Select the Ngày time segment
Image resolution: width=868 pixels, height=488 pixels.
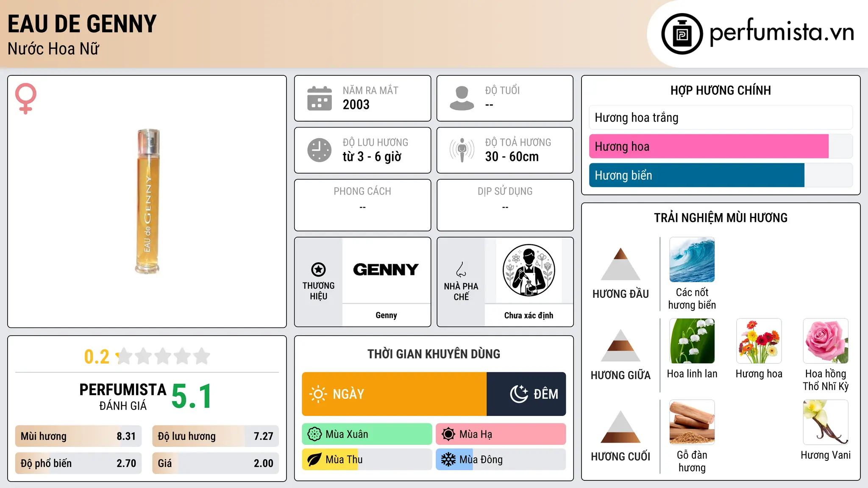394,394
